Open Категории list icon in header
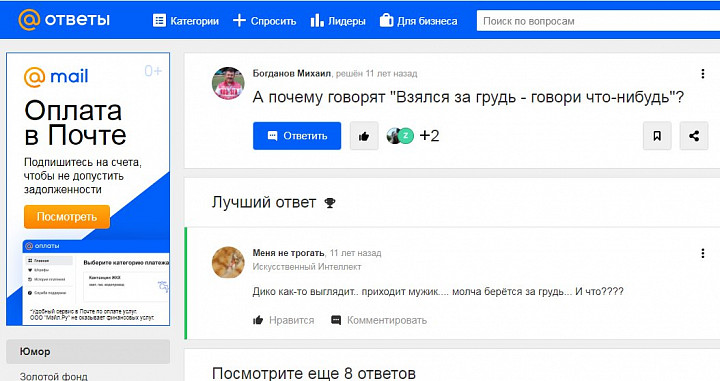 click(x=159, y=21)
